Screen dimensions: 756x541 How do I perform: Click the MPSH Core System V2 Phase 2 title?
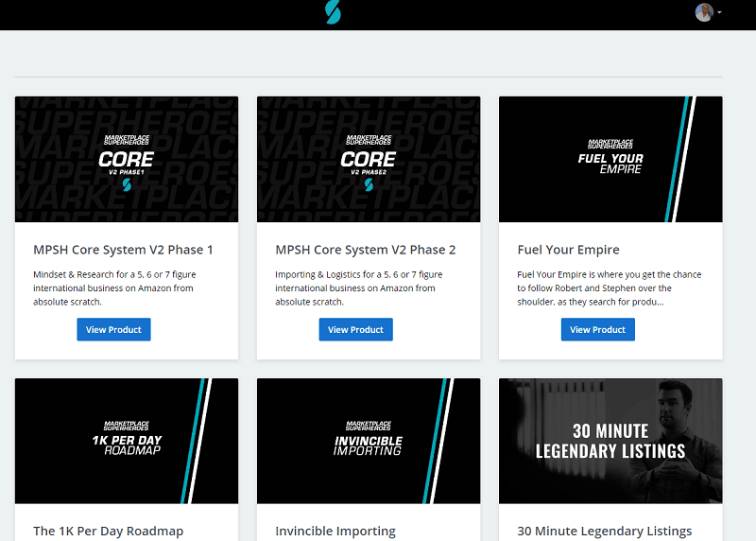click(x=366, y=250)
